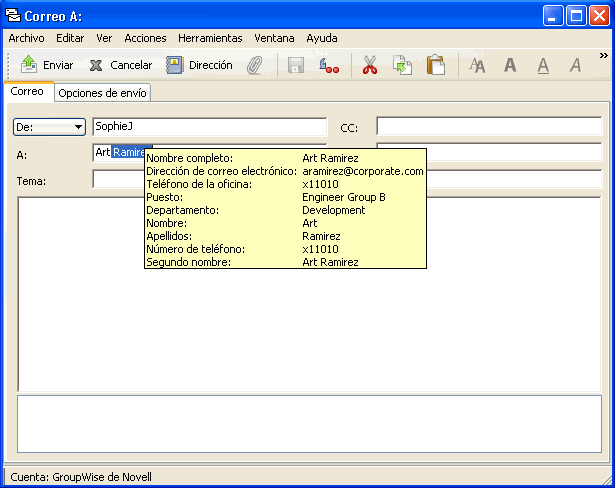615x488 pixels.
Task: Click the paperclip attach file icon
Action: 255,65
